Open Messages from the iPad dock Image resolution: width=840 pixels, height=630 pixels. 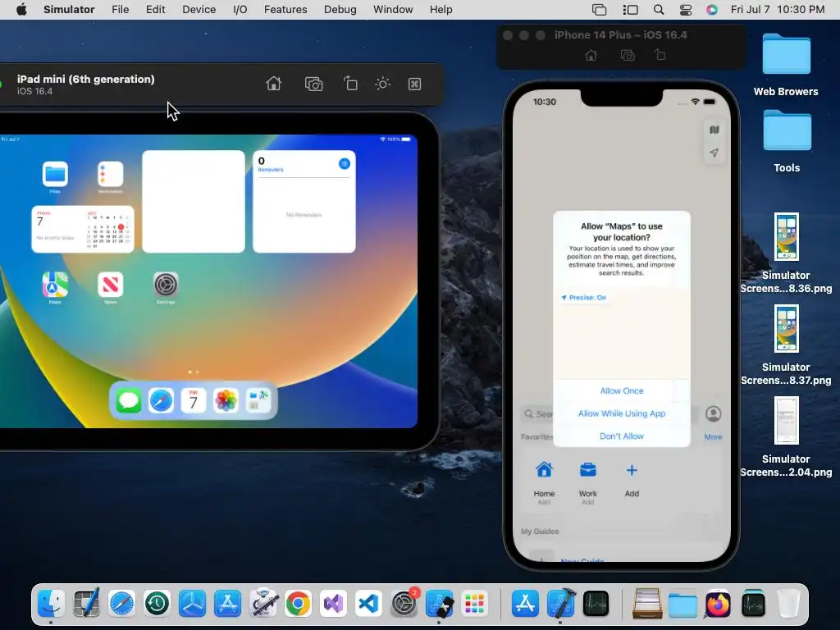129,400
